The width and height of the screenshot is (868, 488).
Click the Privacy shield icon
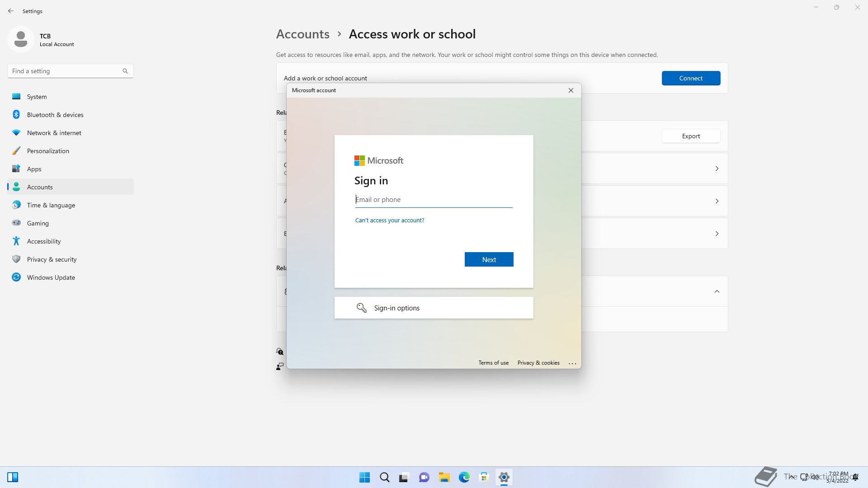[16, 259]
